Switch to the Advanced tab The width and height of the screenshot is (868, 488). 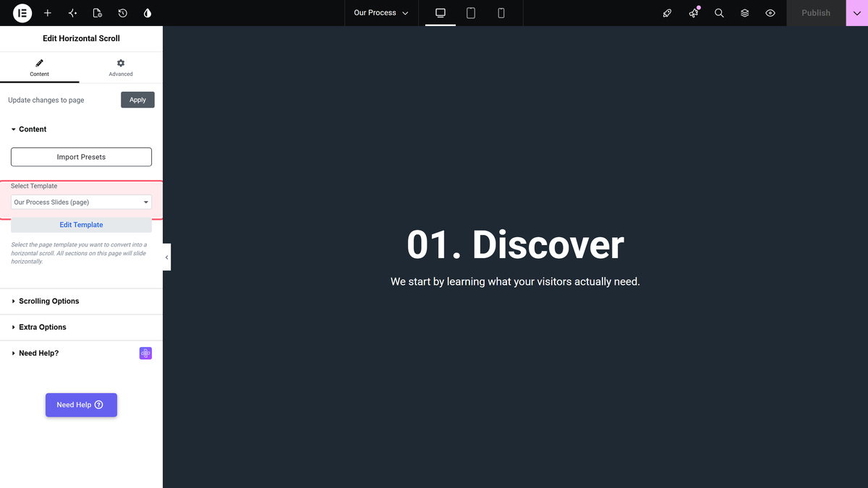click(x=121, y=68)
